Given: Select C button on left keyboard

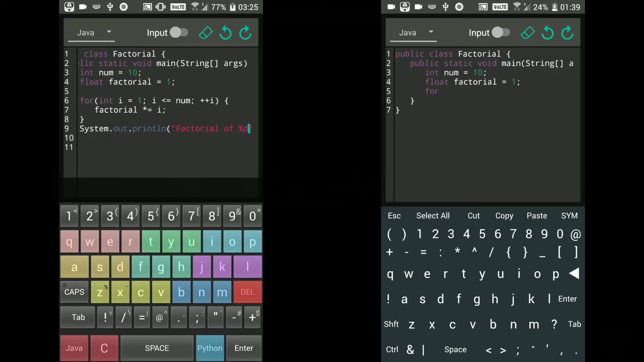Looking at the screenshot, I should 104,348.
